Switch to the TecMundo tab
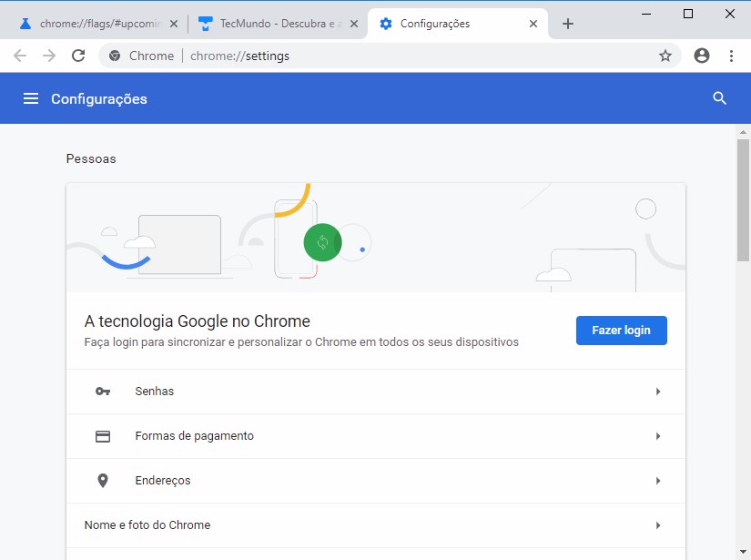 pyautogui.click(x=278, y=24)
